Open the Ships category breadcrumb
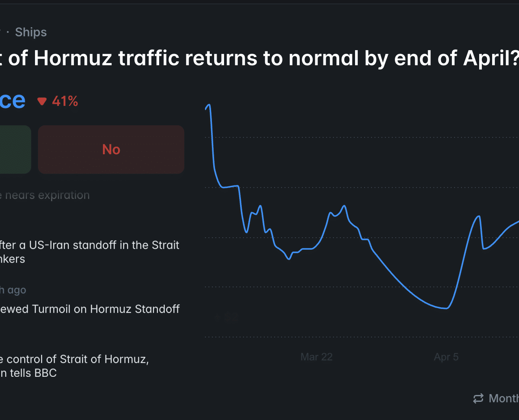This screenshot has width=519, height=420. pyautogui.click(x=31, y=32)
